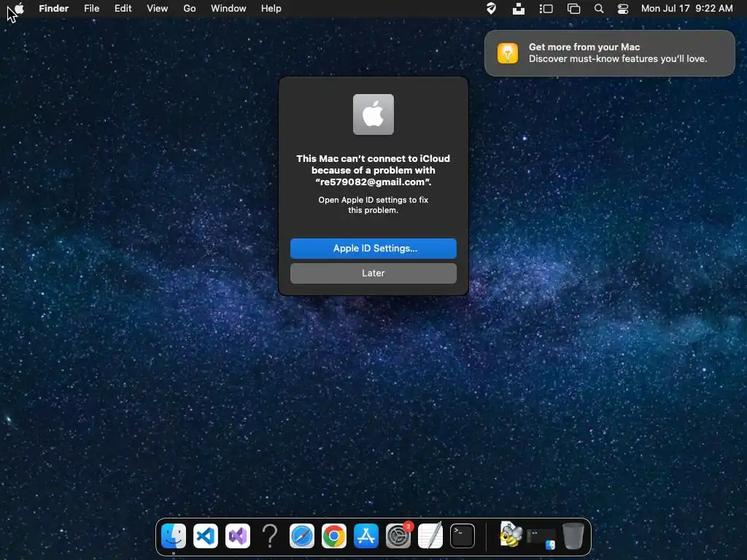Open the Finder menu
Screen dimensions: 747x560
pos(54,9)
